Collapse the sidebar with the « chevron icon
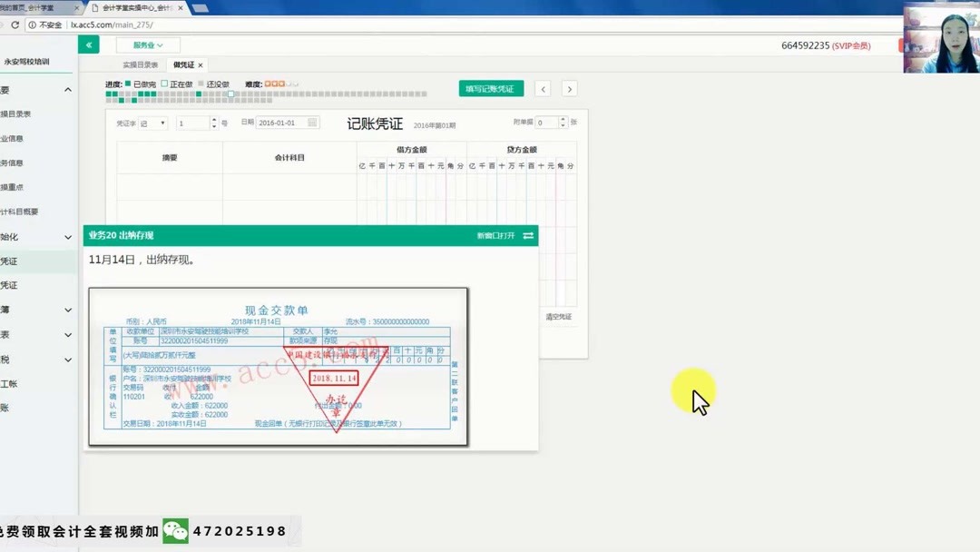Image resolution: width=980 pixels, height=552 pixels. [x=88, y=44]
